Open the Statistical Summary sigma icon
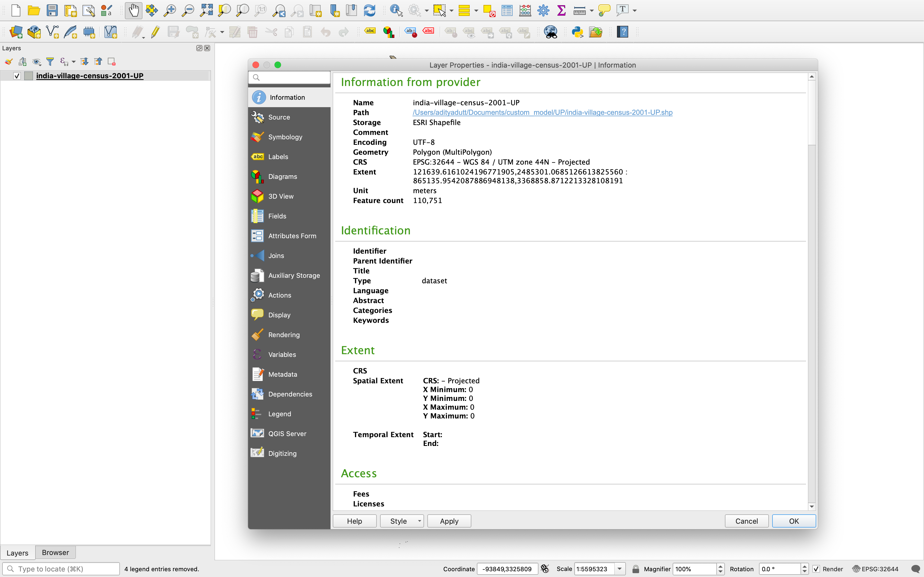Image resolution: width=924 pixels, height=577 pixels. coord(561,10)
